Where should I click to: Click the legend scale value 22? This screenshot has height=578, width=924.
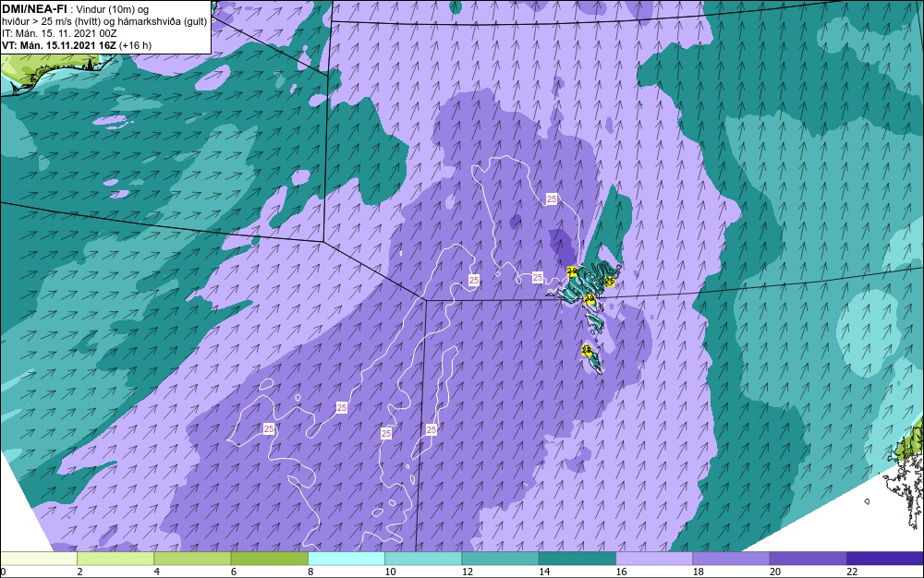click(852, 572)
